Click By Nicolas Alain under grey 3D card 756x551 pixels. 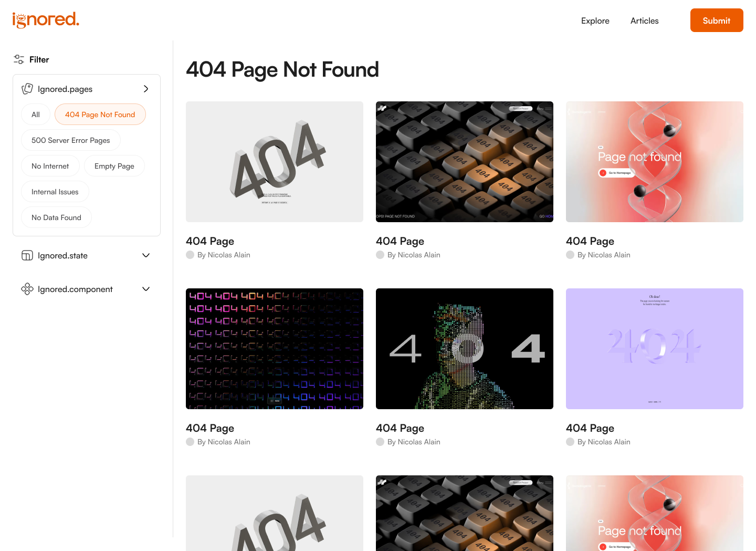(224, 255)
